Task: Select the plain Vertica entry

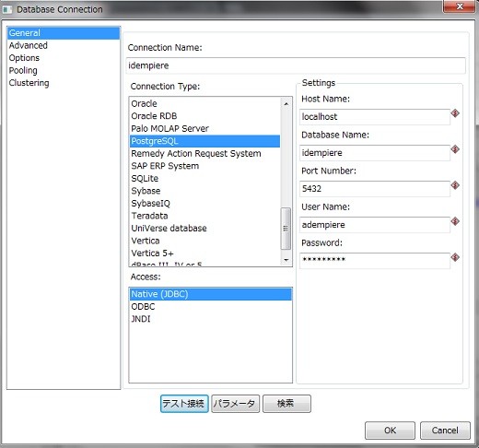Action: point(204,241)
